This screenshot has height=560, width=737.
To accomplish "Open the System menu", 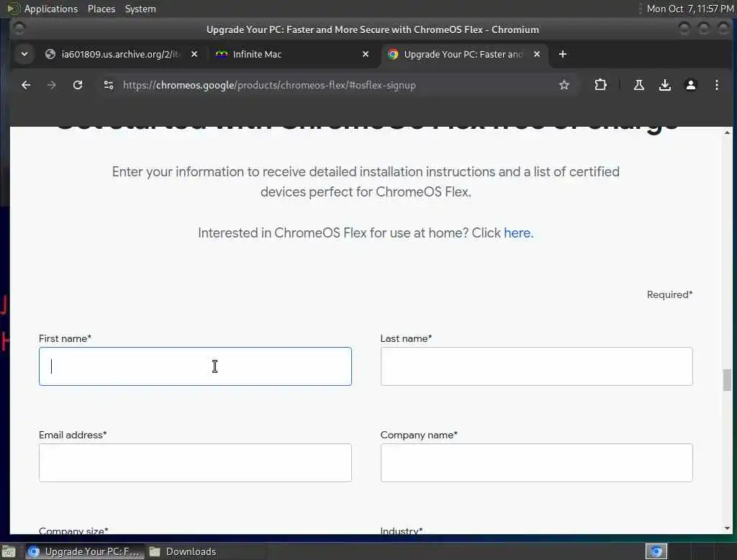I will [x=140, y=9].
